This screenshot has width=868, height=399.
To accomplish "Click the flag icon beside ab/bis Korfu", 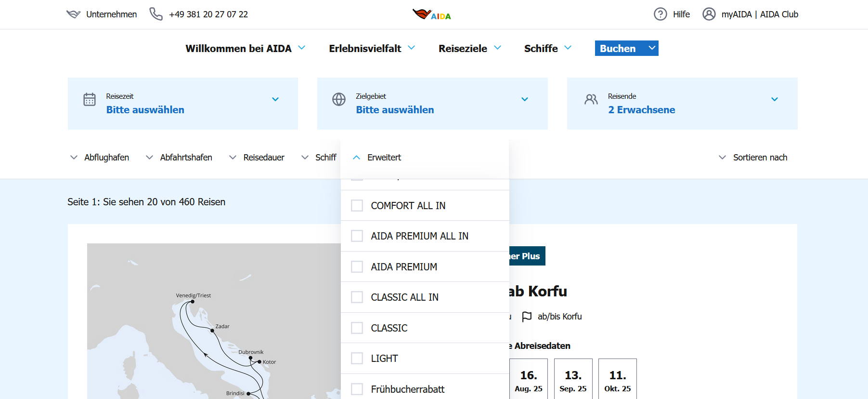I will tap(527, 317).
